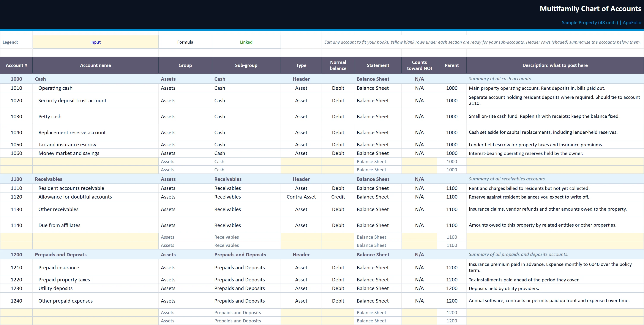Image resolution: width=644 pixels, height=325 pixels.
Task: Click the Parent 1100 cell for Other receivables
Action: point(451,209)
